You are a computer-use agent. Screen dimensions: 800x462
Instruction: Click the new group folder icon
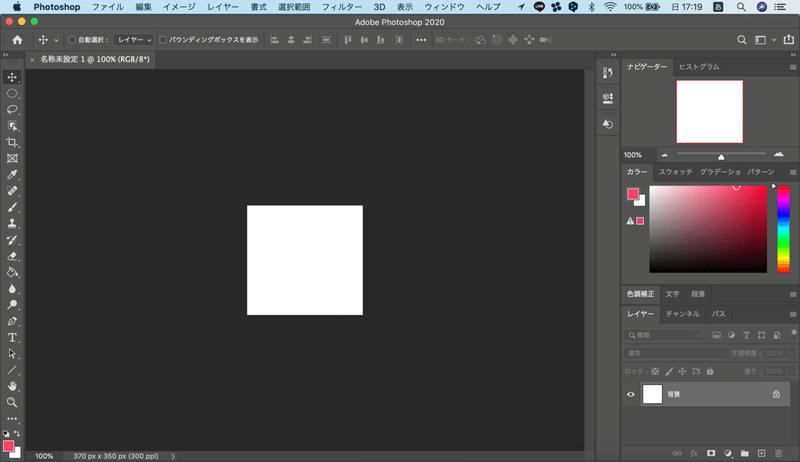coord(744,453)
